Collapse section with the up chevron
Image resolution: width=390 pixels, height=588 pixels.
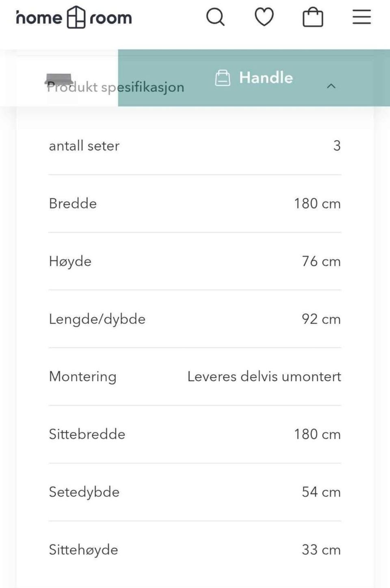tap(331, 86)
